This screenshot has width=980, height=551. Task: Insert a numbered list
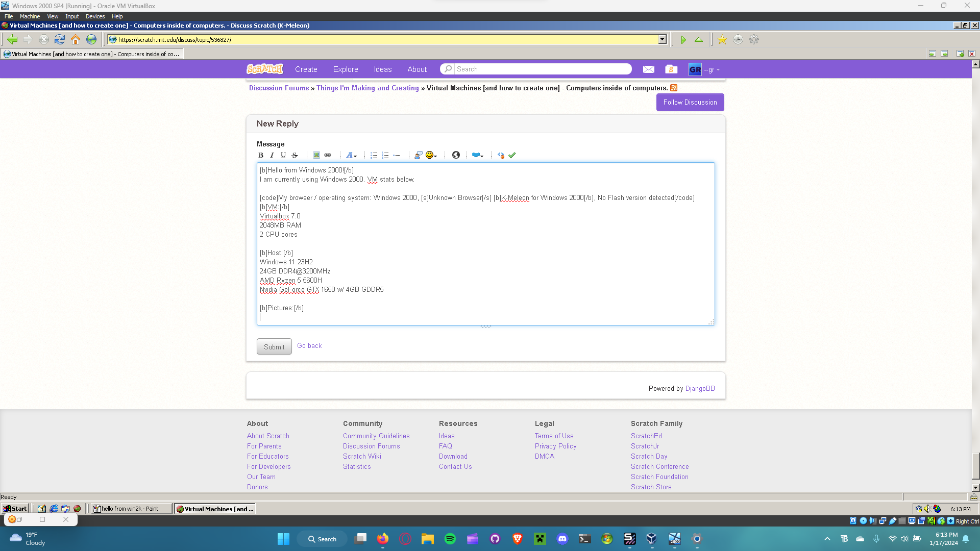pyautogui.click(x=385, y=155)
